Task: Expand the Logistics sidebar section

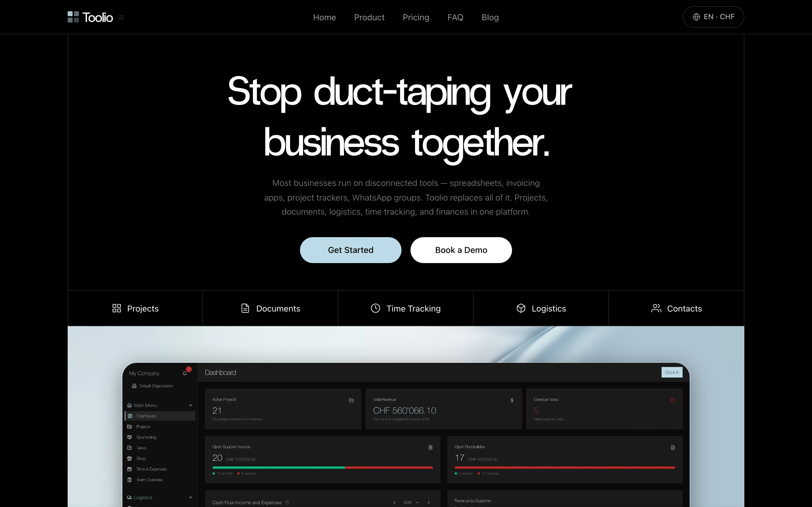Action: coord(190,497)
